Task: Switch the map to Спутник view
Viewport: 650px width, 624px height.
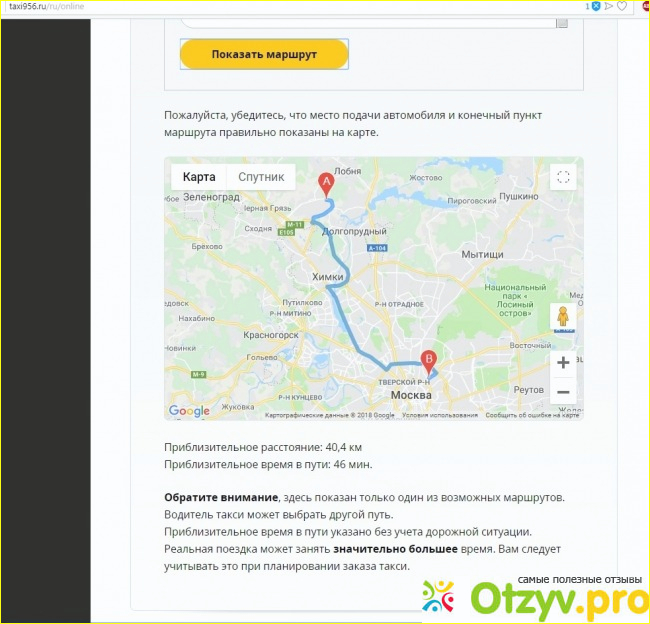Action: pos(261,177)
